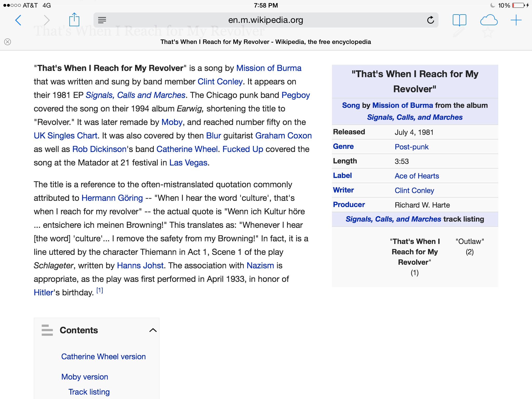Open the Post-punk genre link
532x399 pixels.
point(411,147)
